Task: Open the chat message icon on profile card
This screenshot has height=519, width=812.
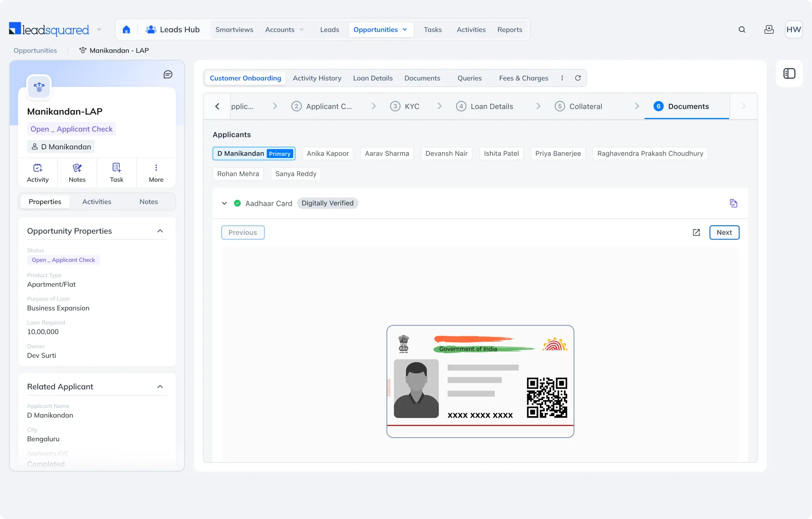Action: pos(168,75)
